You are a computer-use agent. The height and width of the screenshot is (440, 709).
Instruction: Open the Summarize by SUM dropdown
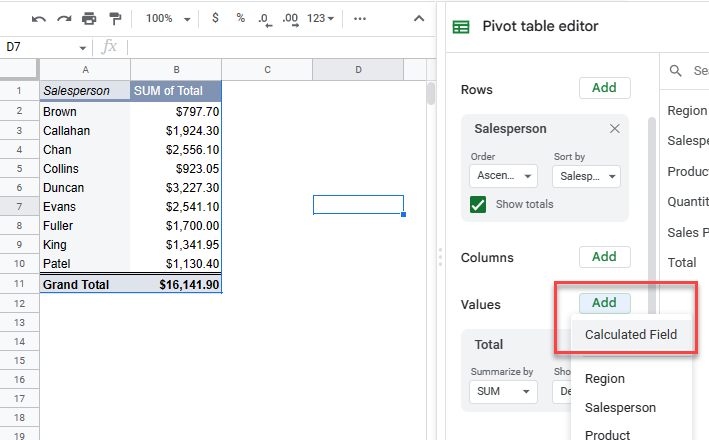pyautogui.click(x=503, y=392)
